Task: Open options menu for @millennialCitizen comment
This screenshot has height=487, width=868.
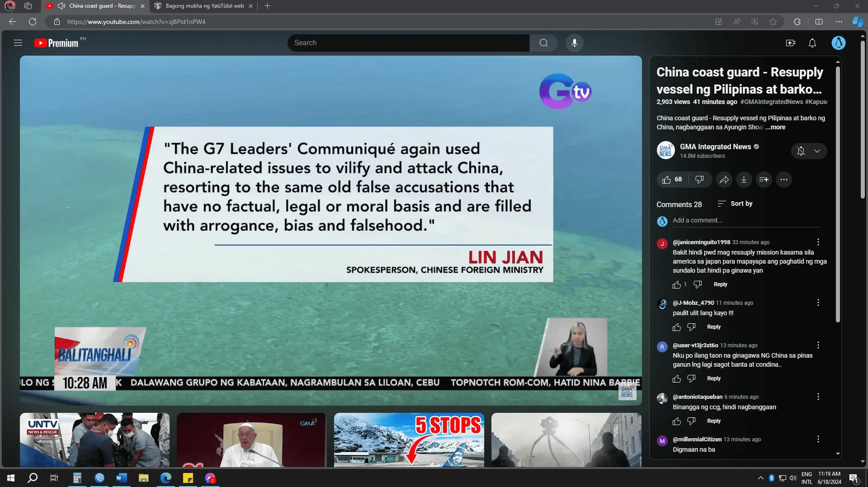Action: (x=818, y=439)
